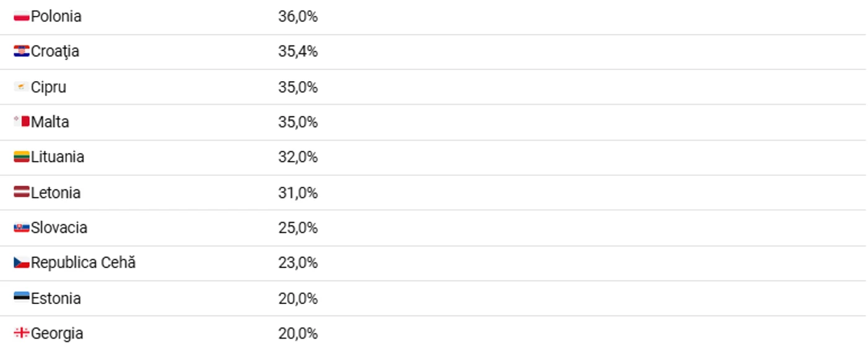Click the Lithuania flag icon
Image resolution: width=868 pixels, height=361 pixels.
22,157
